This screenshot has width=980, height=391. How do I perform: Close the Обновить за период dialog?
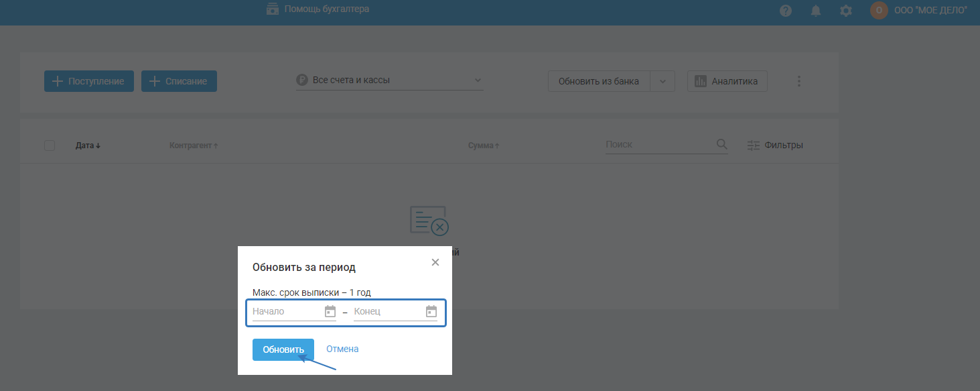(435, 262)
